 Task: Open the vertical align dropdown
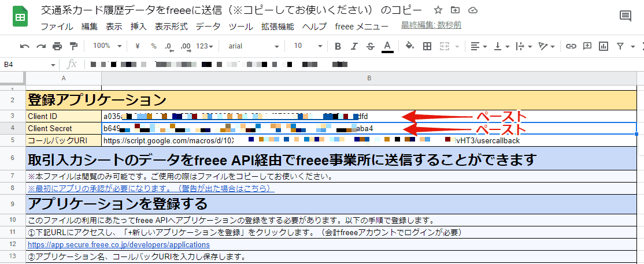(x=501, y=46)
